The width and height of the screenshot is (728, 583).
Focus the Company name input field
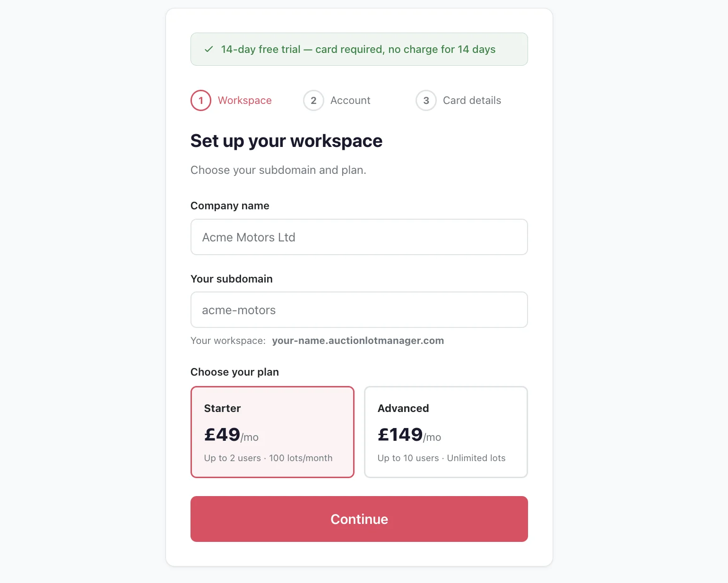click(x=359, y=237)
